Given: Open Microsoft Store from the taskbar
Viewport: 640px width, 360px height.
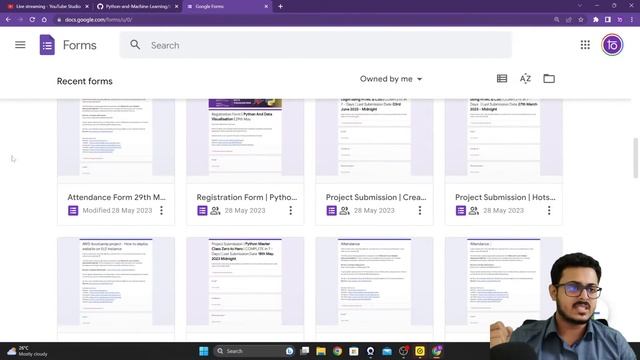Looking at the screenshot, I should (354, 351).
